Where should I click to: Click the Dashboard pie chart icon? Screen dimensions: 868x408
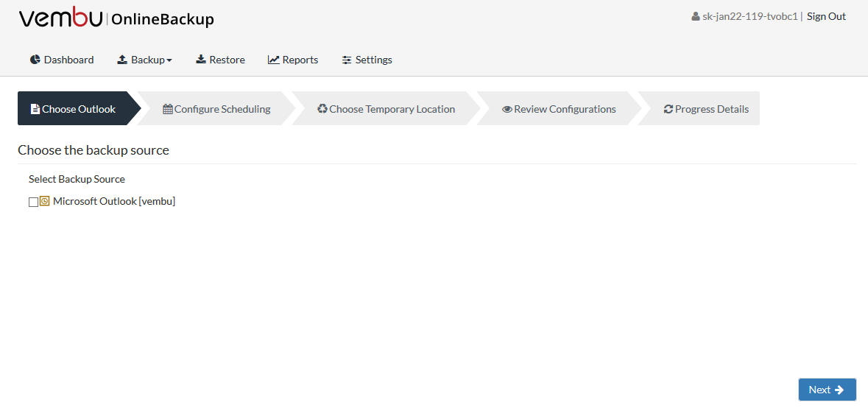tap(35, 59)
